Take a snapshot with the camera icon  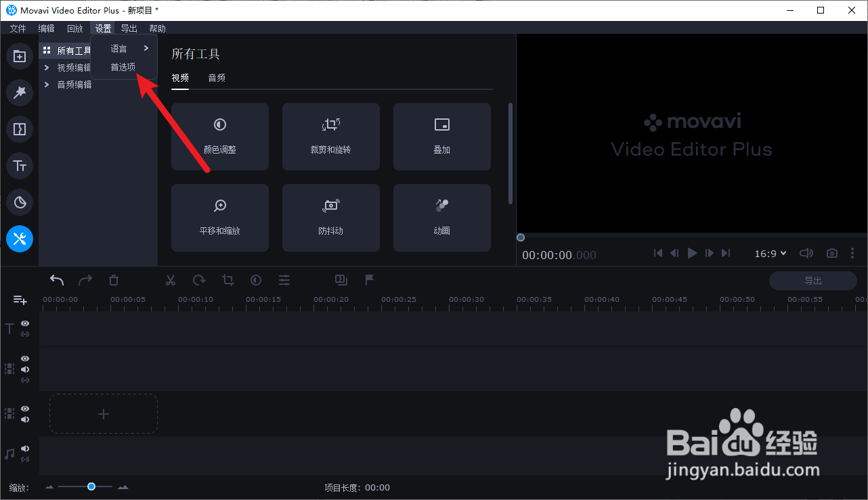(832, 253)
